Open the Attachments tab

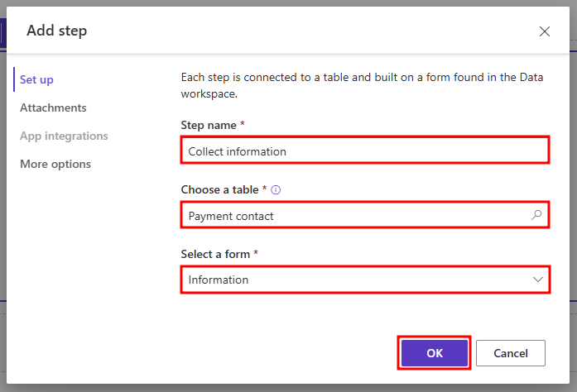point(53,108)
